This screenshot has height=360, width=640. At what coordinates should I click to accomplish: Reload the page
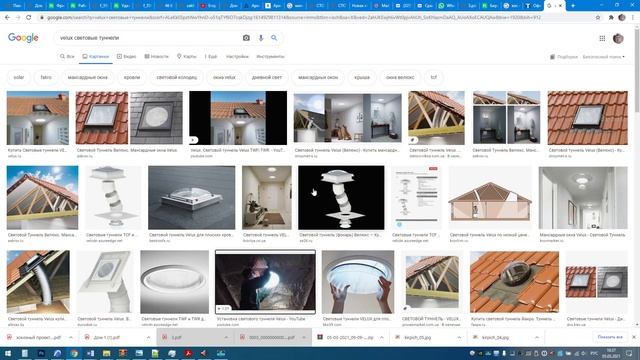(29, 18)
